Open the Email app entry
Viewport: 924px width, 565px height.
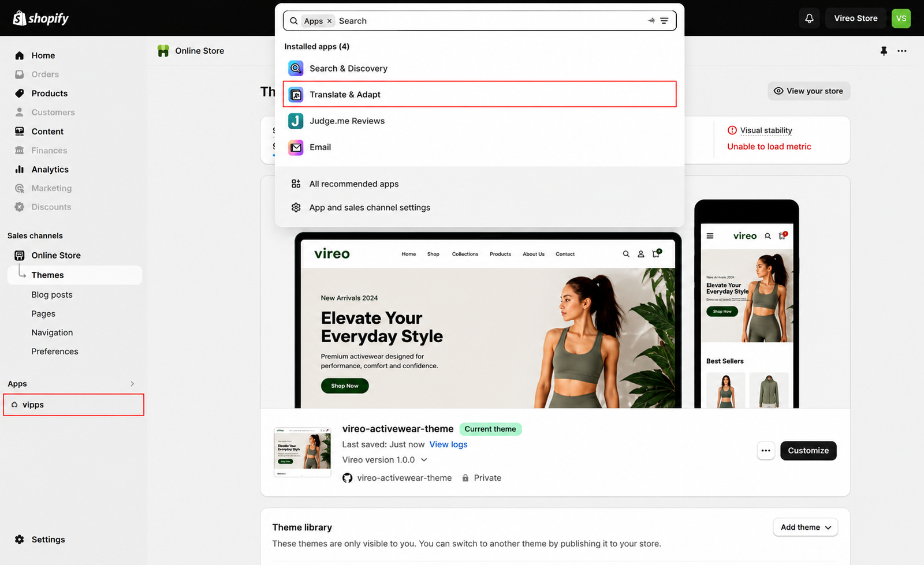[x=479, y=147]
